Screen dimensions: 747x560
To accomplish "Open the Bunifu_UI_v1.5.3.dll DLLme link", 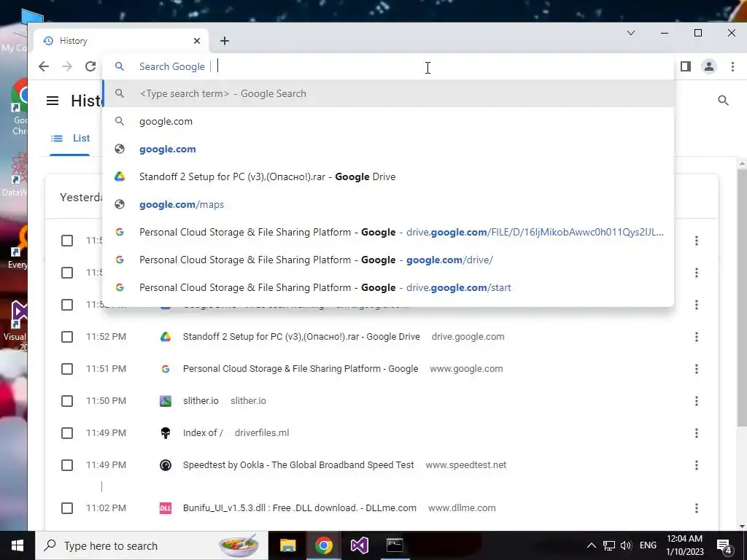I will pos(299,508).
